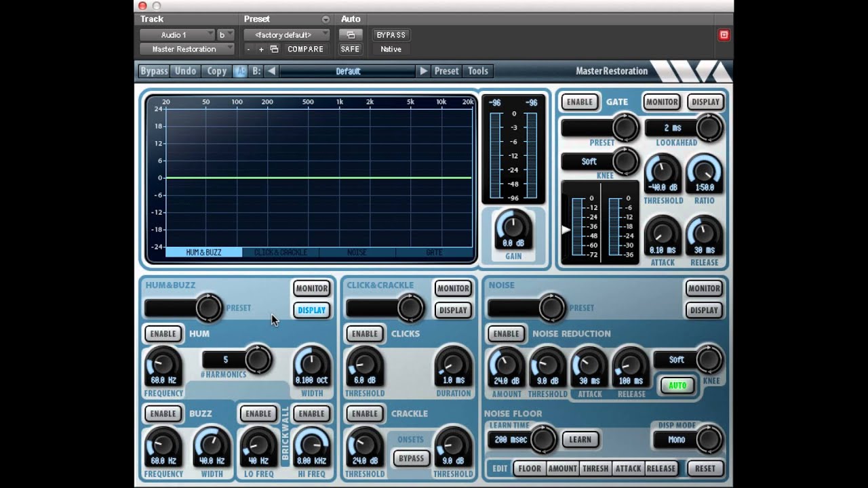The height and width of the screenshot is (488, 868).
Task: Go to previous preset with left arrow
Action: [271, 70]
